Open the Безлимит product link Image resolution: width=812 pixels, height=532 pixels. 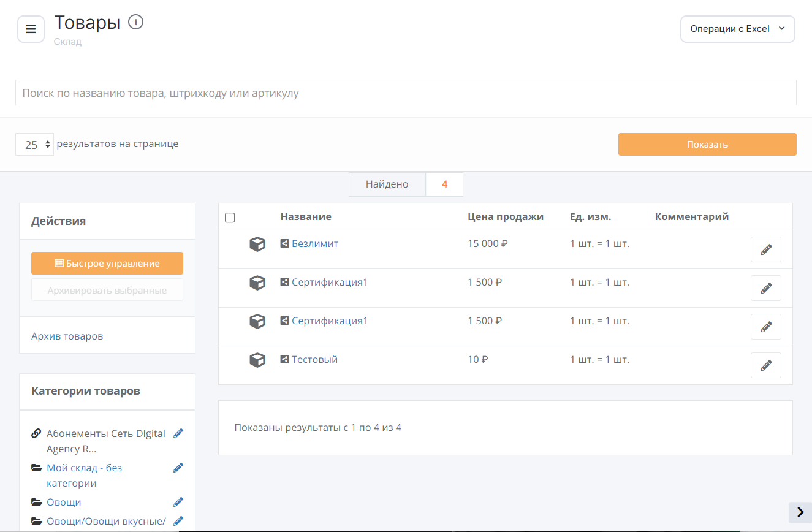pyautogui.click(x=314, y=243)
